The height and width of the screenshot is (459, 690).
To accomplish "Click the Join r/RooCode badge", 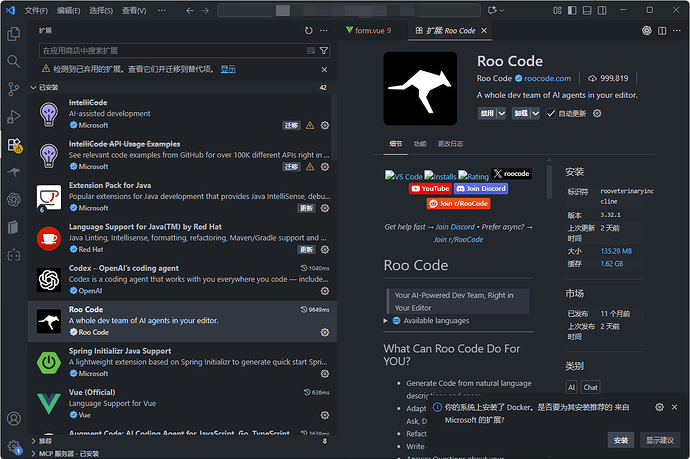I will [459, 203].
